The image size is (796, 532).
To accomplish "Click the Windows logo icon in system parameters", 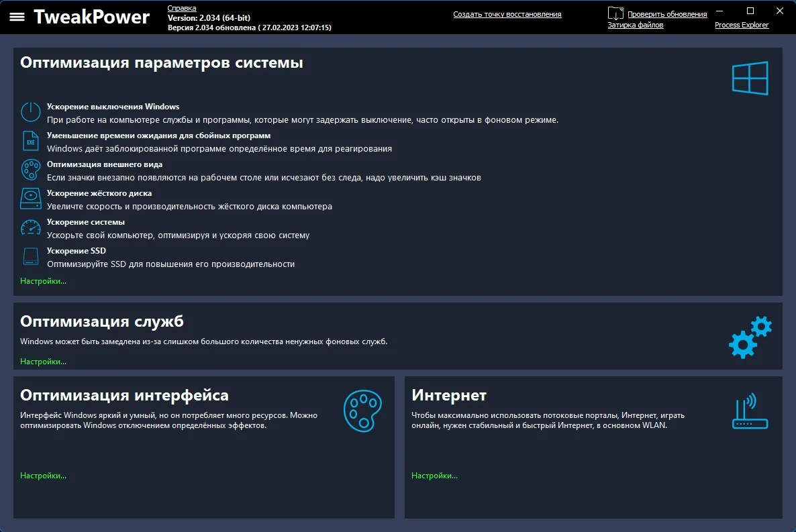I will [x=750, y=78].
